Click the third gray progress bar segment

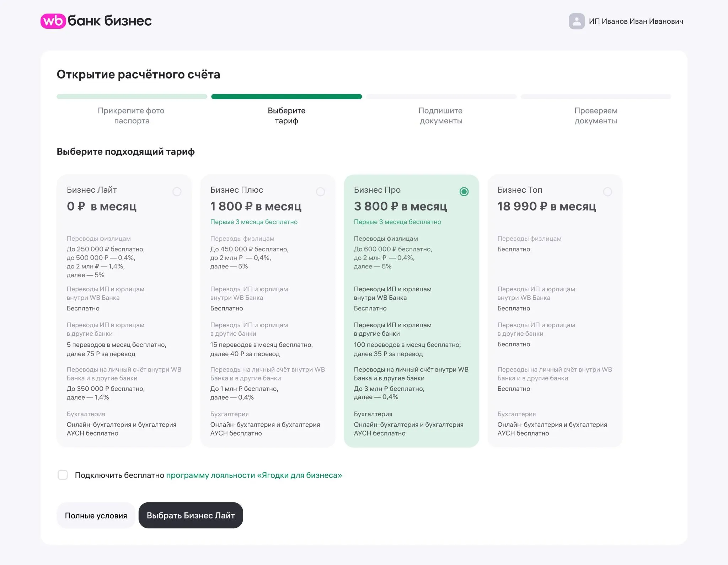coord(441,97)
